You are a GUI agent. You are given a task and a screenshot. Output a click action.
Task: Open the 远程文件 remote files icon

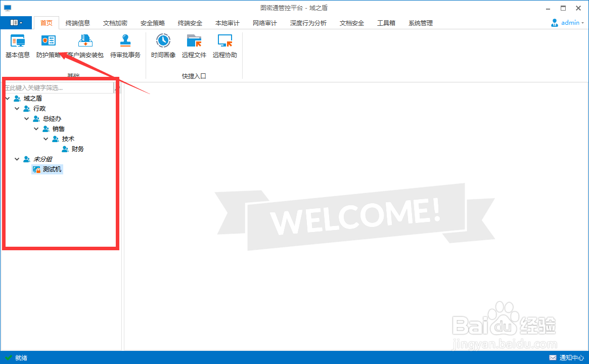pyautogui.click(x=194, y=45)
